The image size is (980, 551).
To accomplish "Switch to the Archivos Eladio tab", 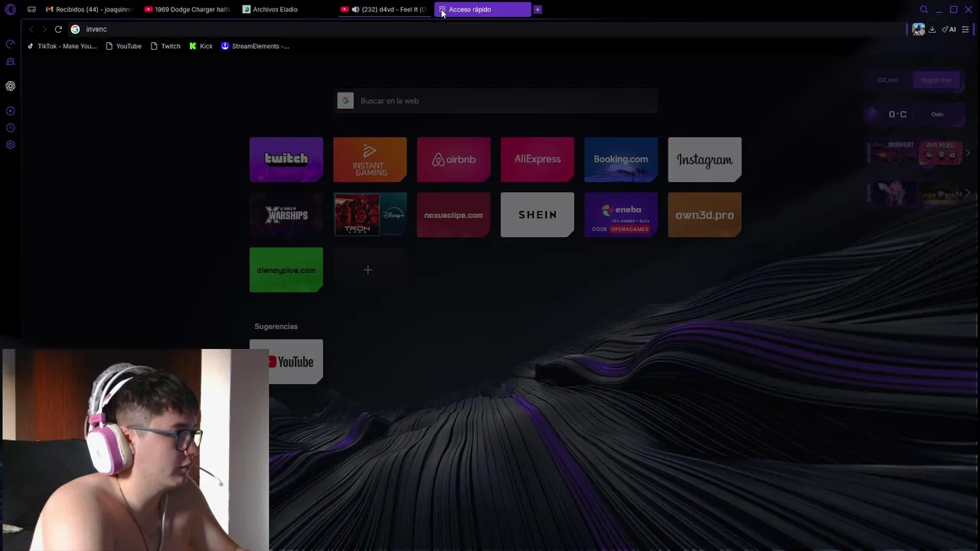I will [x=287, y=9].
